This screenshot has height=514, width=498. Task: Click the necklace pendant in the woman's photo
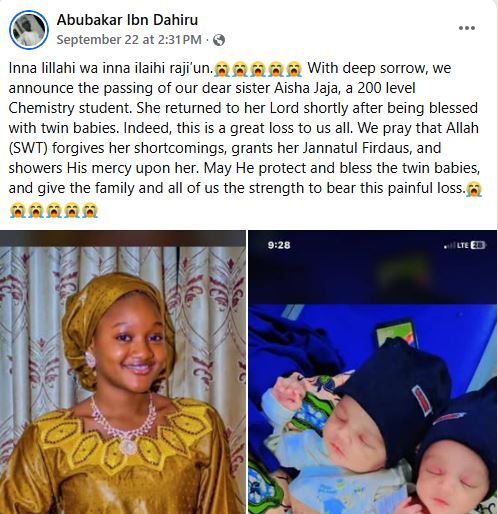click(128, 446)
